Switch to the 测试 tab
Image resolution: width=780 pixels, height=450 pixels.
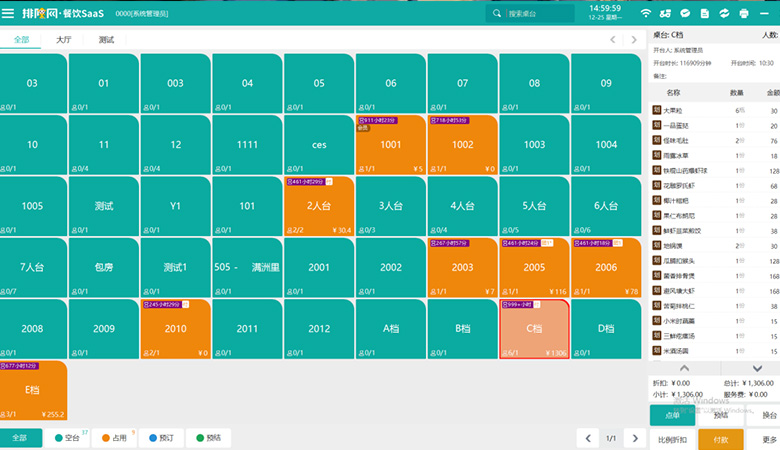click(106, 40)
